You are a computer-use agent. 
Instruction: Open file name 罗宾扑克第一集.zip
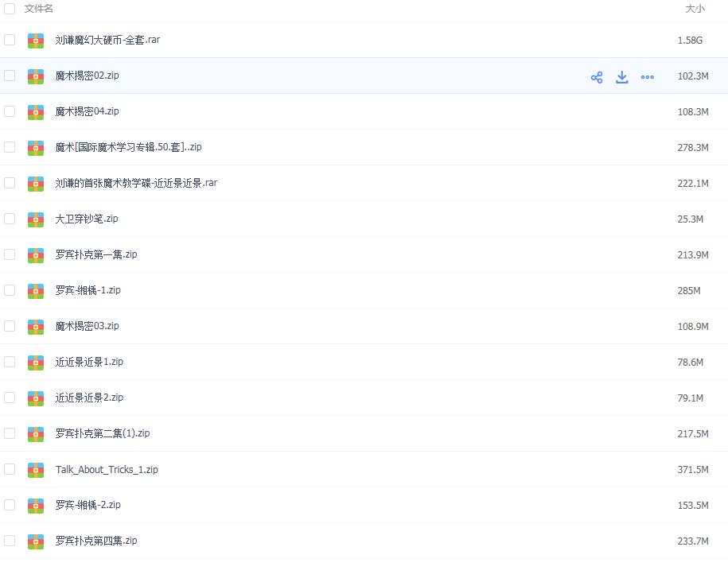coord(96,254)
